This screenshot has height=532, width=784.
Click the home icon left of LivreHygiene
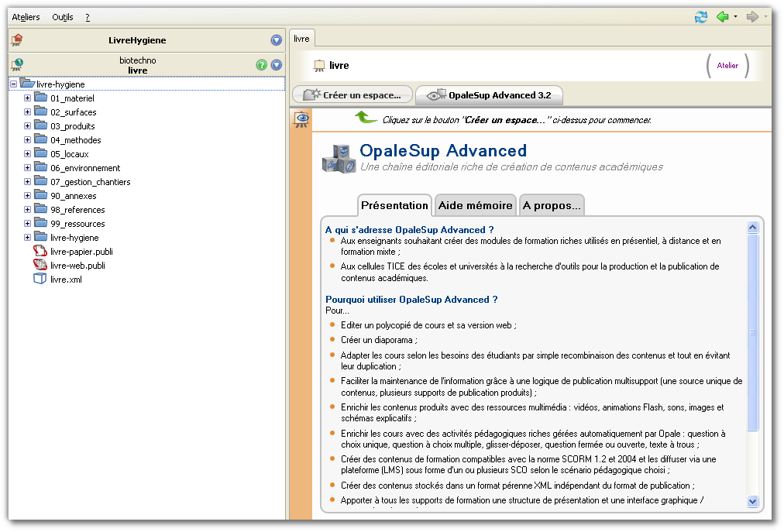[17, 40]
